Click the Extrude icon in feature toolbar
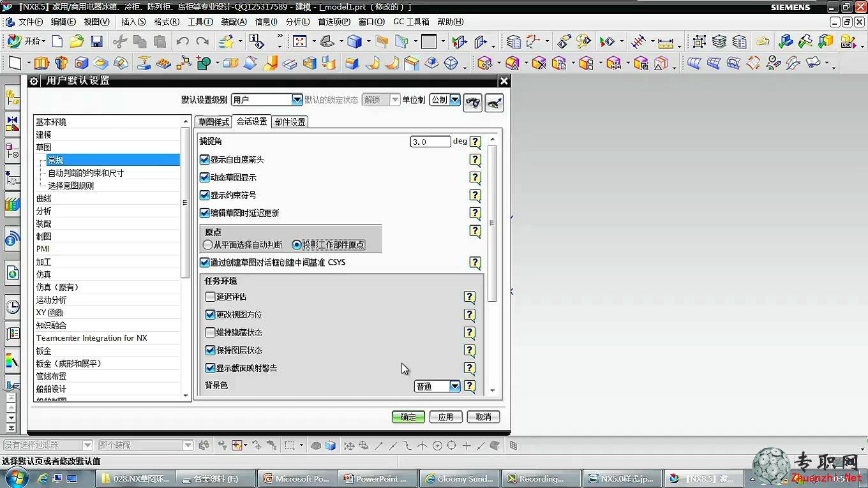 click(41, 63)
